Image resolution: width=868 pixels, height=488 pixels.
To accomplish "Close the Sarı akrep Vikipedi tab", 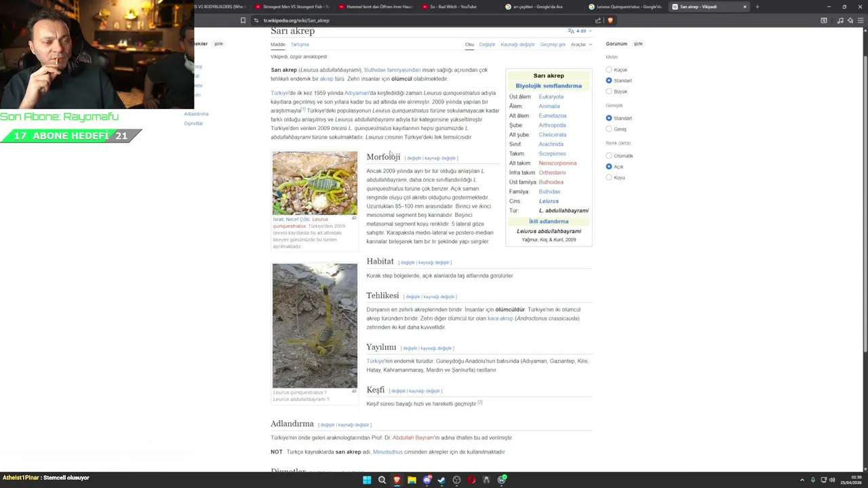I will click(745, 7).
